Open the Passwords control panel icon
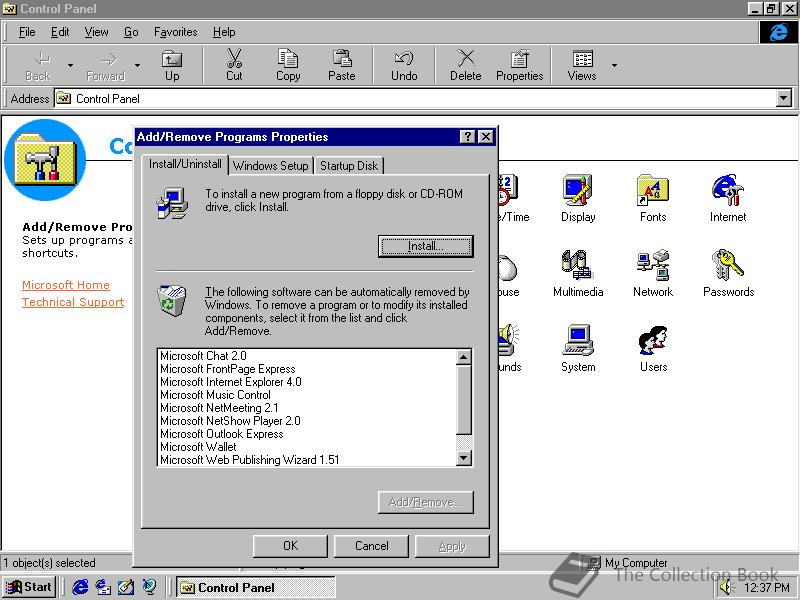 (728, 273)
